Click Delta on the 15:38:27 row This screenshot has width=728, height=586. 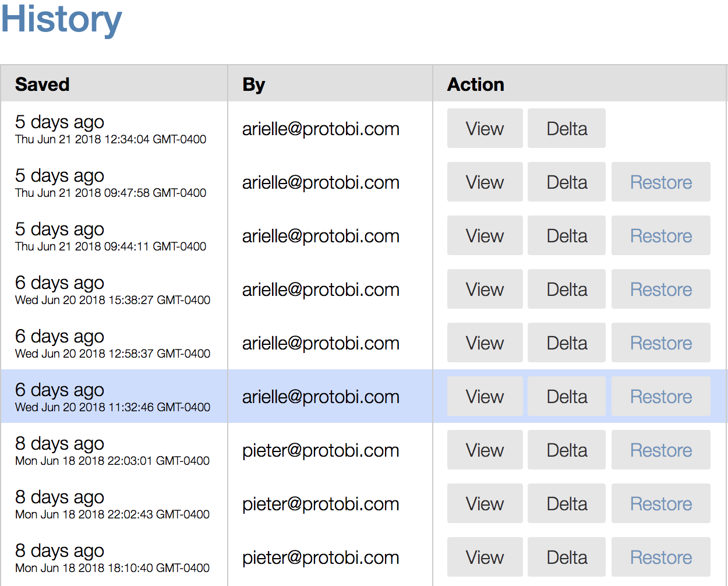(x=567, y=289)
